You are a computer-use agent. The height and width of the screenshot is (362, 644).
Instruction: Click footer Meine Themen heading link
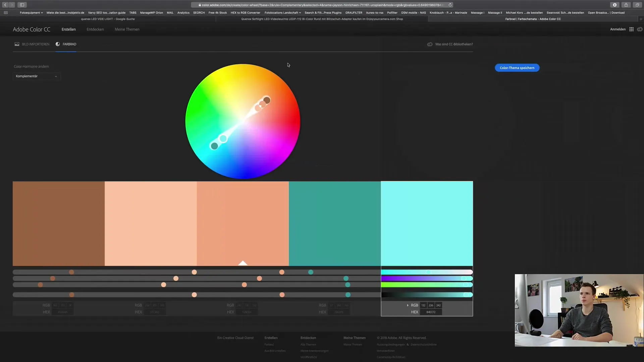coord(355,338)
